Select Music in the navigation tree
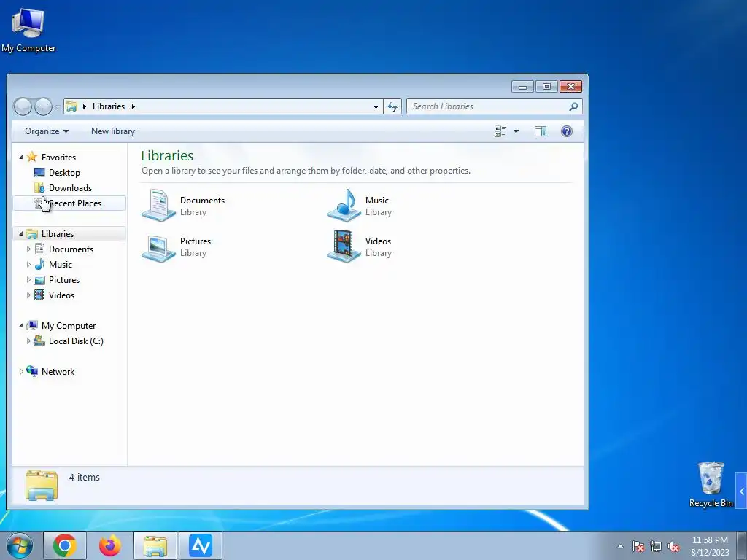The height and width of the screenshot is (560, 747). (60, 264)
